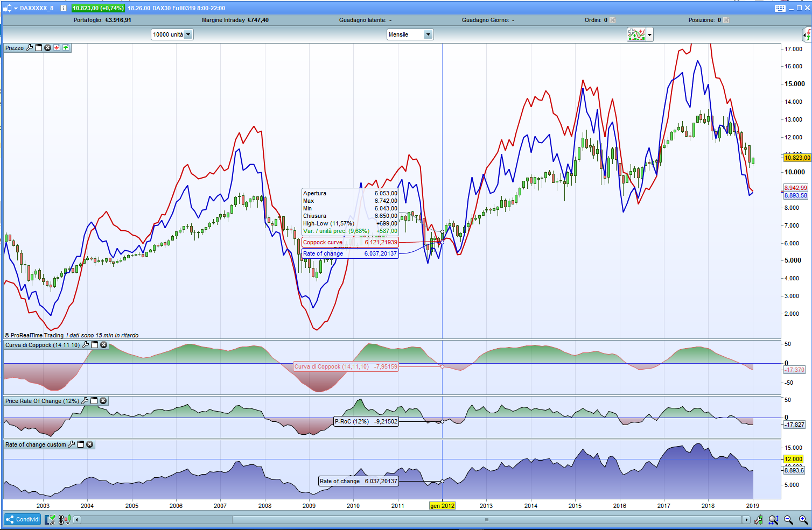Image resolution: width=812 pixels, height=530 pixels.
Task: Click the horizontal time scrollbar thumb
Action: pyautogui.click(x=487, y=520)
